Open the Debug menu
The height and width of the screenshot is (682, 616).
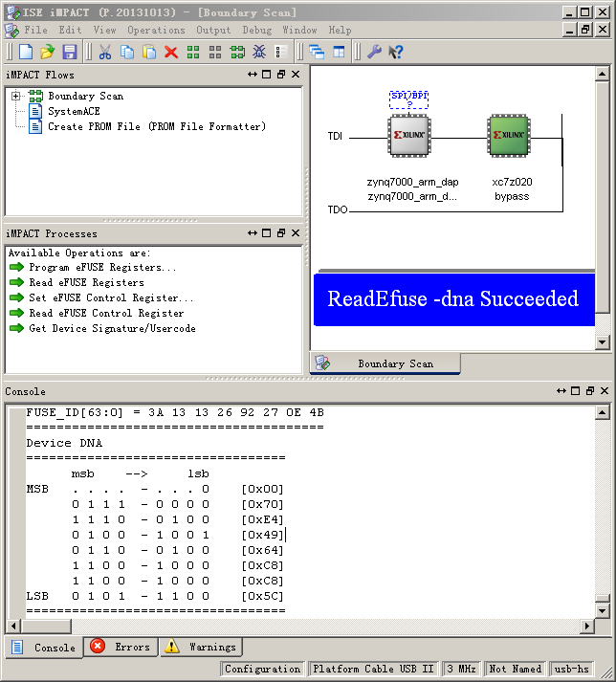point(257,30)
